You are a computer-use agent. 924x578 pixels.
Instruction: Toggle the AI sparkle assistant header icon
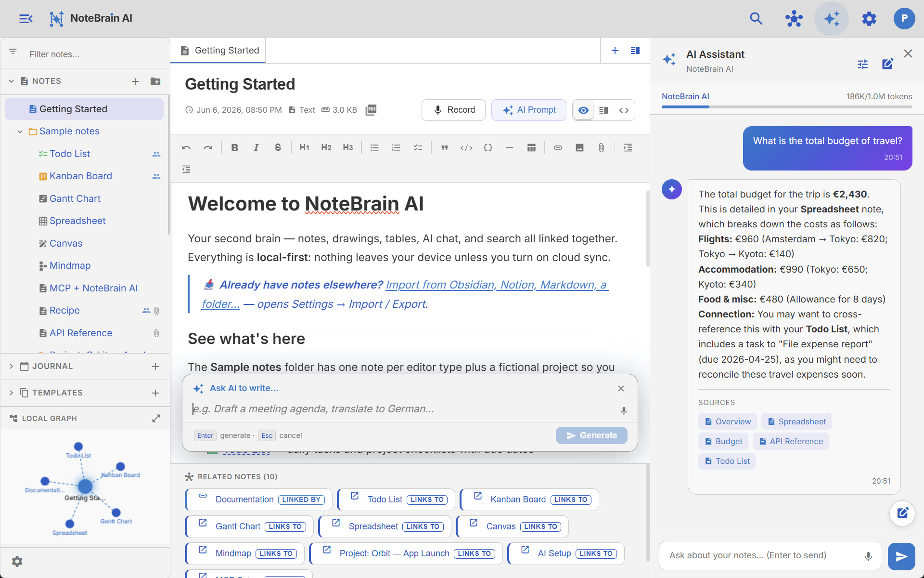pos(832,19)
